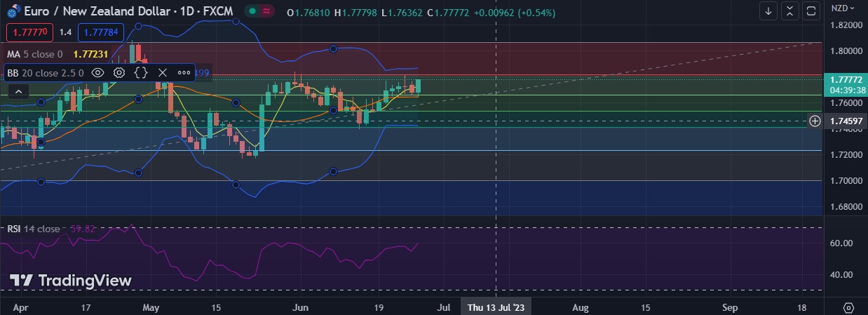Open the Euro / New Zealand Dollar symbol title
The image size is (868, 315).
pyautogui.click(x=128, y=11)
